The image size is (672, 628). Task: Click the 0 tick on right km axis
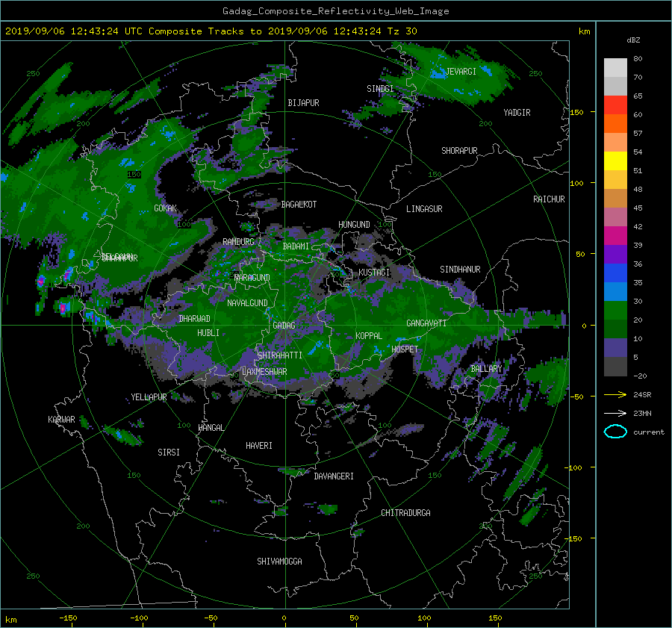584,326
